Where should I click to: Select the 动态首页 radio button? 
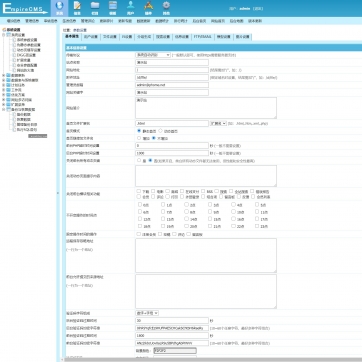[160, 131]
